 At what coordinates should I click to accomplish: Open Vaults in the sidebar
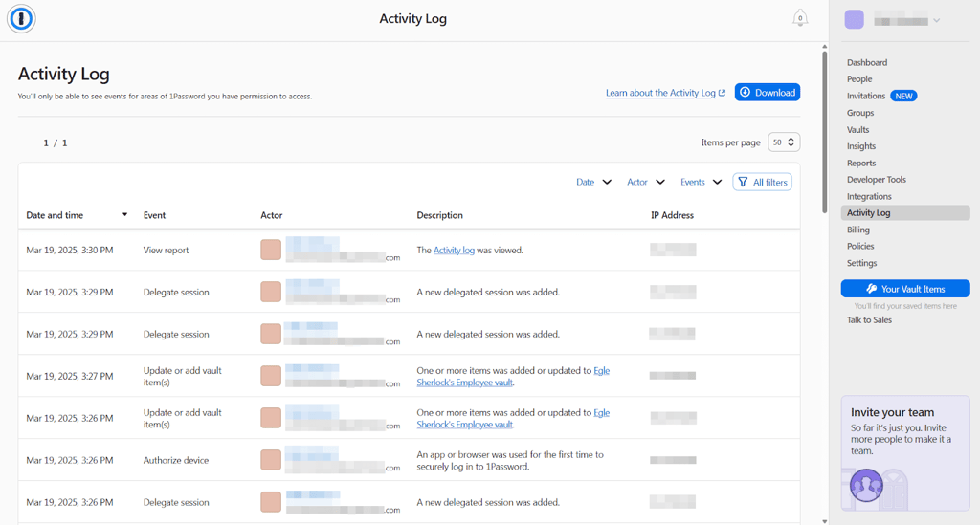coord(858,130)
